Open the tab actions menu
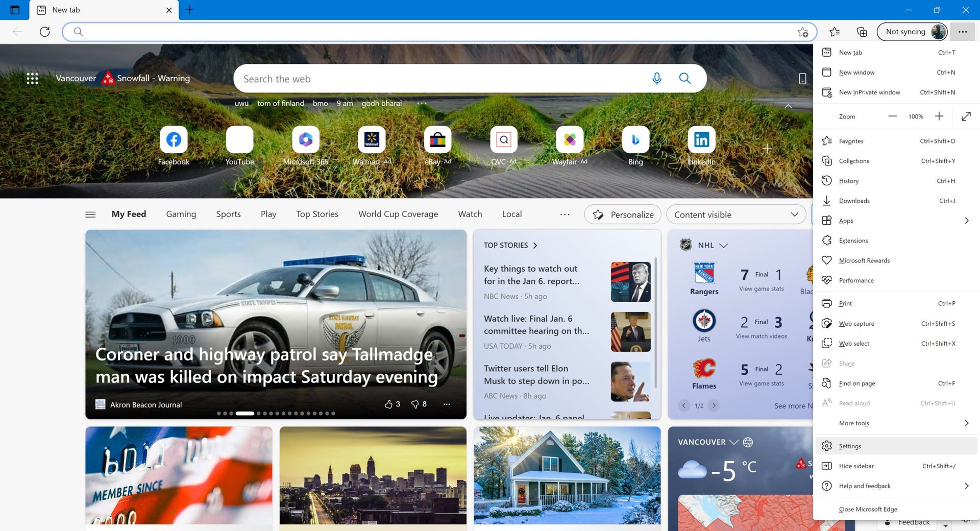 click(x=15, y=10)
